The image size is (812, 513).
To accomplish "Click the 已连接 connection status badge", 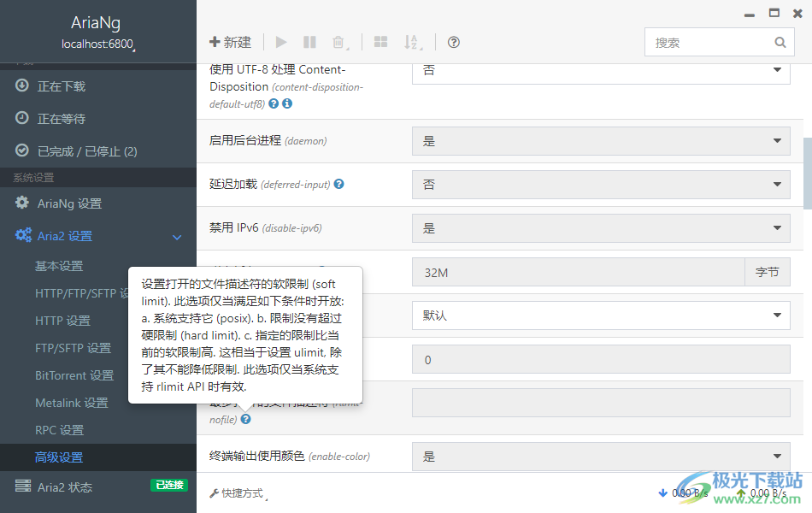I will [x=169, y=485].
